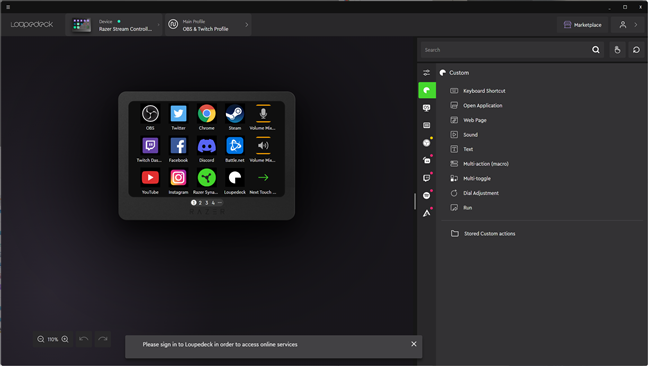Open the hamburger menu at top left
This screenshot has width=648, height=366.
pos(8,7)
